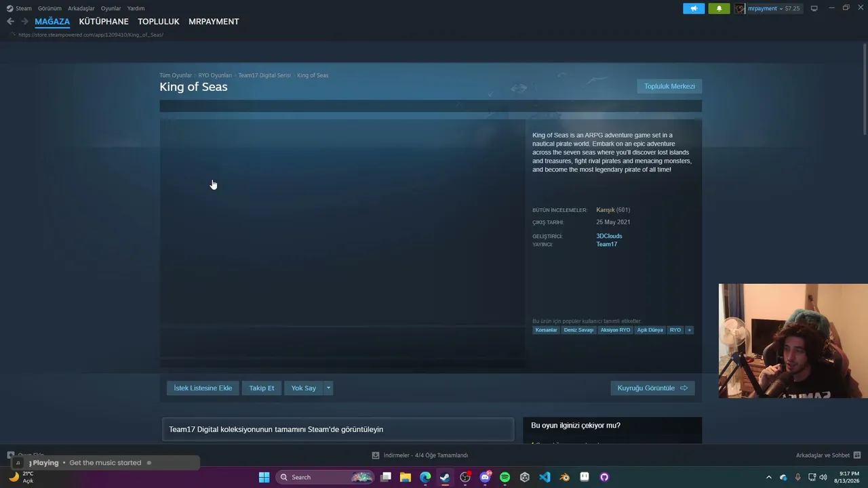868x488 pixels.
Task: Click the arrow icon on Kuyruğu Görüntüle
Action: point(684,388)
